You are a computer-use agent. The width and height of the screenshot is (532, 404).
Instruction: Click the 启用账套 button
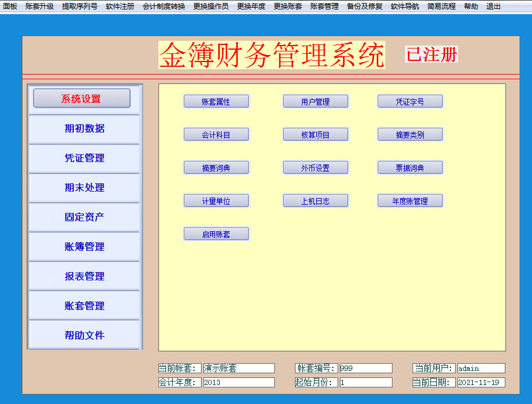tap(216, 234)
